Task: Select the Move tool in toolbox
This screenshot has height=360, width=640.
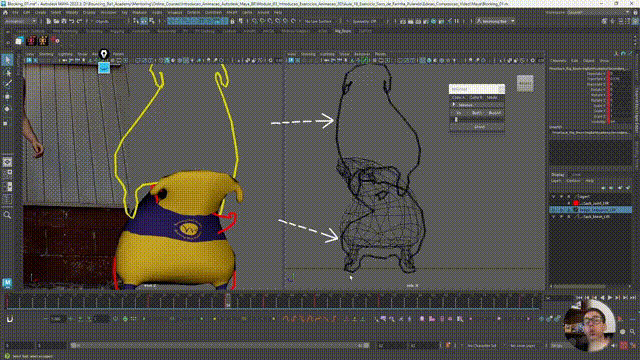Action: (x=7, y=97)
